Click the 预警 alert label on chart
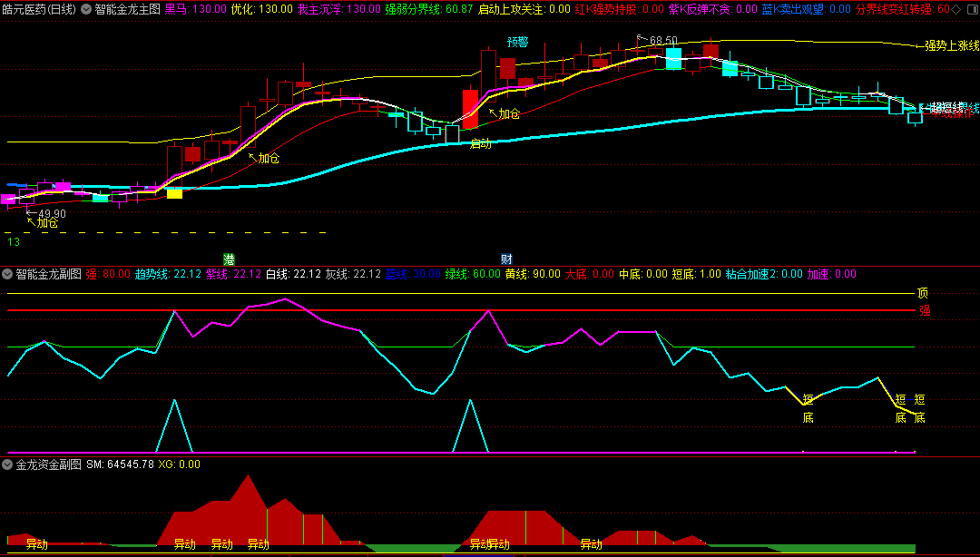Viewport: 980px width, 557px height. tap(517, 42)
